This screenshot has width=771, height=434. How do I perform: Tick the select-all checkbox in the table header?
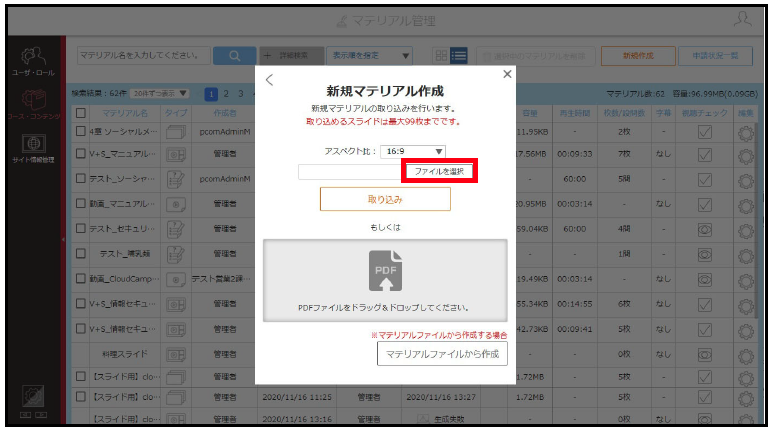point(81,113)
